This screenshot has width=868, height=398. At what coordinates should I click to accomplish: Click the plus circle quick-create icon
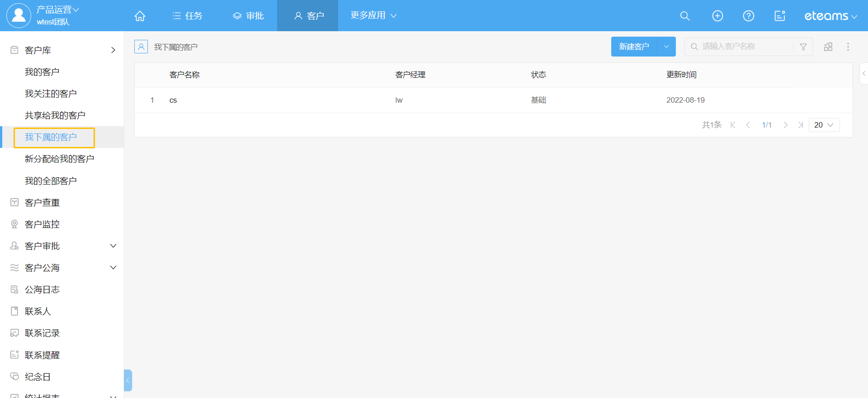pyautogui.click(x=717, y=16)
